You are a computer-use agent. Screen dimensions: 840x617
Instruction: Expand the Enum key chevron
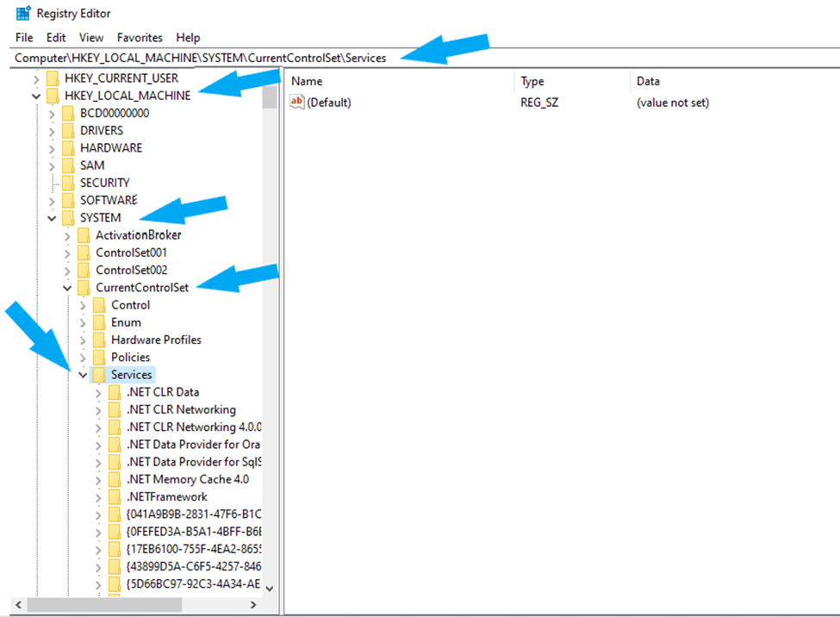(83, 323)
